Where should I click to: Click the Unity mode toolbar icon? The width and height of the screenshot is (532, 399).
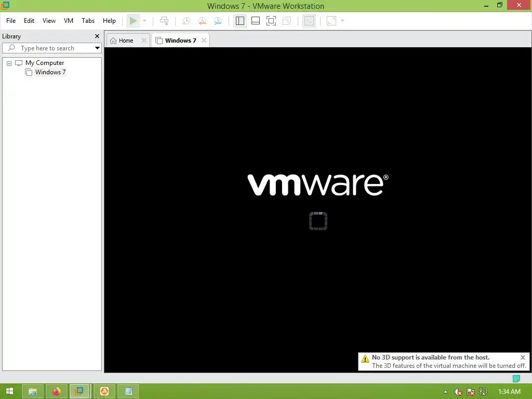tap(287, 21)
